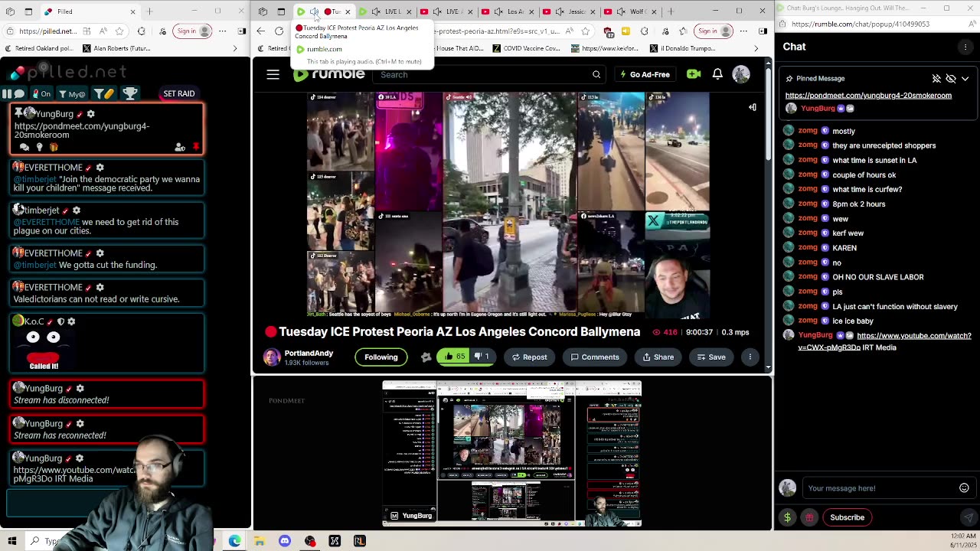
Task: Open Edge settings ellipsis in Pilled window
Action: tap(222, 31)
